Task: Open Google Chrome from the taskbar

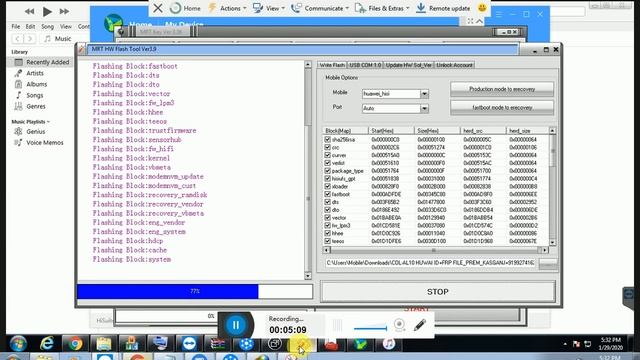Action: (x=75, y=344)
